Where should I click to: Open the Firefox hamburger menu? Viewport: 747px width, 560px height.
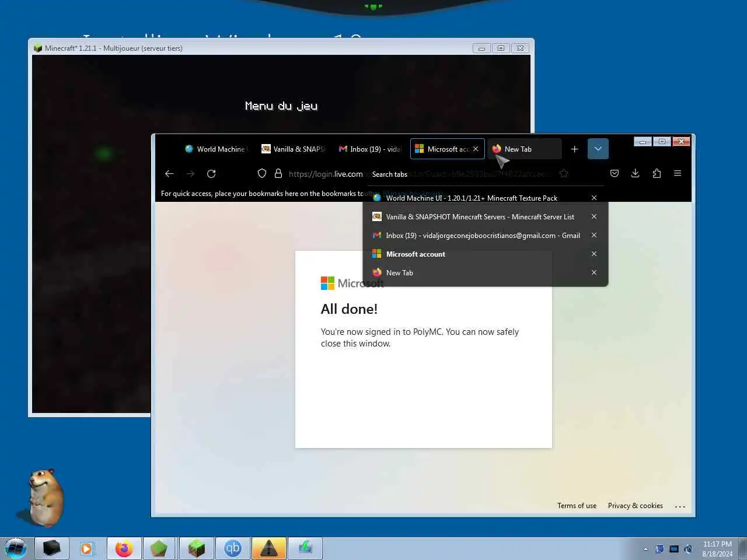pyautogui.click(x=678, y=173)
